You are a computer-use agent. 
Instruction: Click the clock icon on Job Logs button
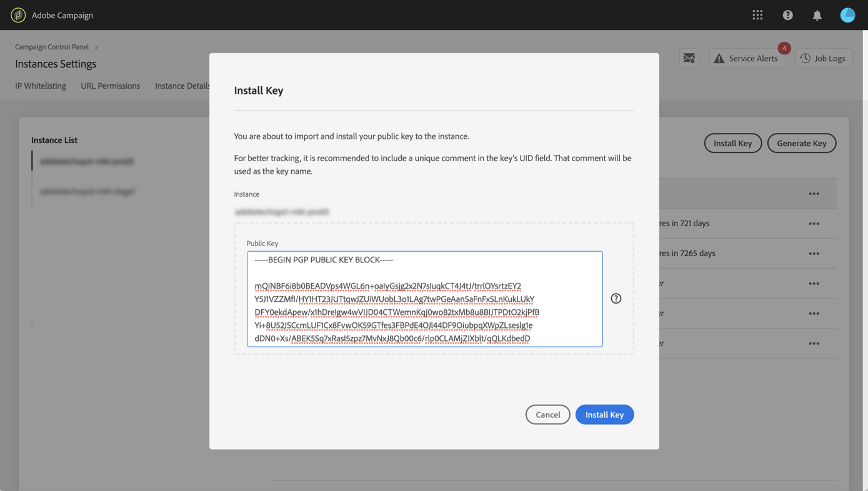(x=804, y=58)
